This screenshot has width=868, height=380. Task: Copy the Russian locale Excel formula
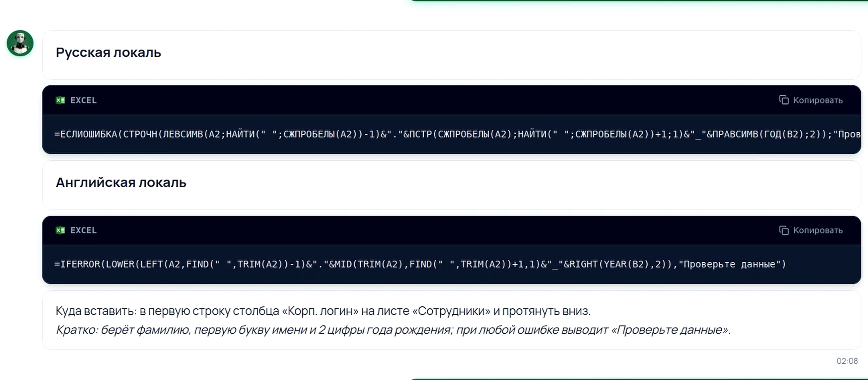pyautogui.click(x=811, y=100)
